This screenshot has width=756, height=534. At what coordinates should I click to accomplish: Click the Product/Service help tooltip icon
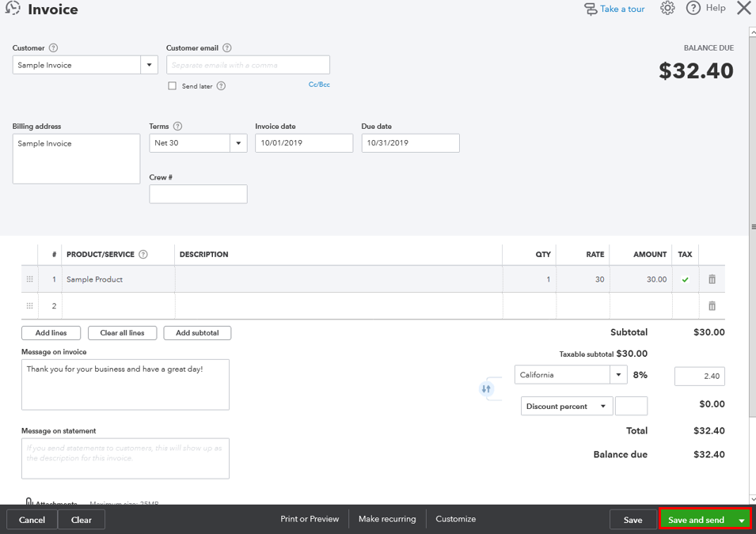pos(142,254)
